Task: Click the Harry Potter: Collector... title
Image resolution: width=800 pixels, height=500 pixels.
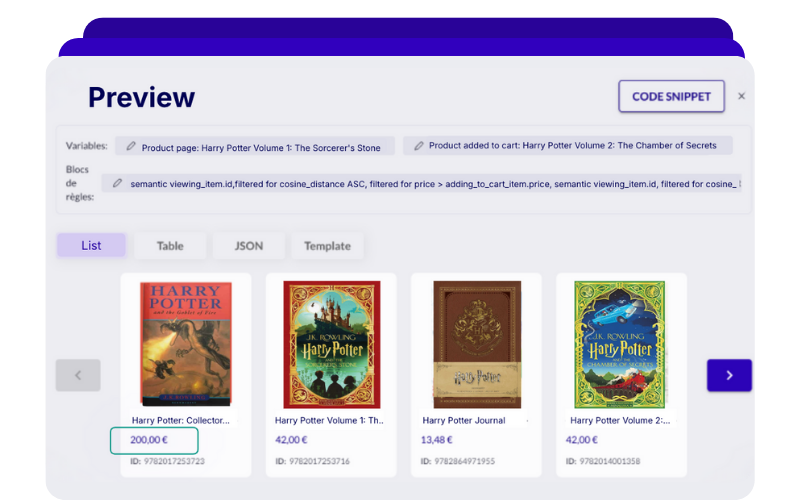Action: pos(181,420)
